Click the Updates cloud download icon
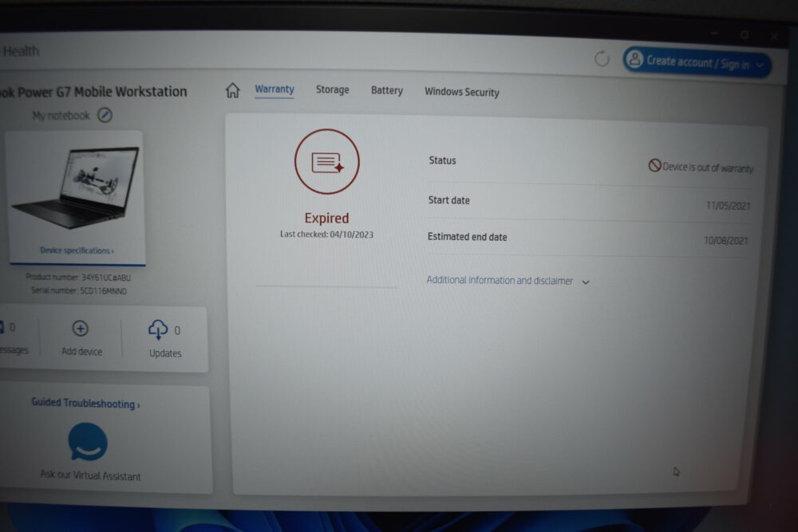This screenshot has width=798, height=532. click(158, 329)
